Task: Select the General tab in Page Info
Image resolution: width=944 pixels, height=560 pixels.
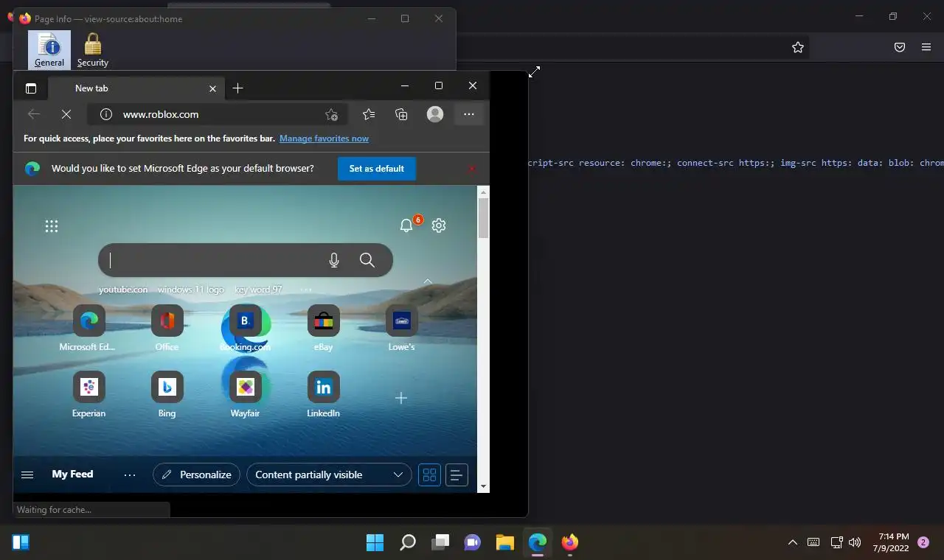Action: 49,49
